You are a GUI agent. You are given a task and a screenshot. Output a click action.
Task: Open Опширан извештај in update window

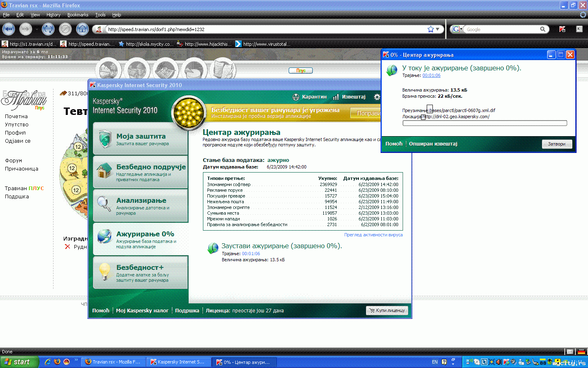(x=433, y=144)
